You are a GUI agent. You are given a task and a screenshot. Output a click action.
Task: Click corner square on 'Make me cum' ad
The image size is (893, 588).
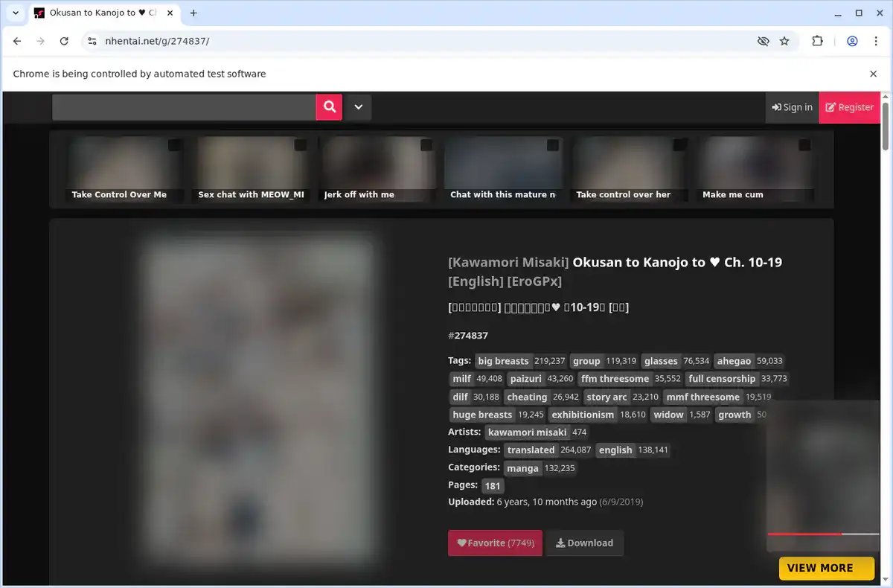click(x=804, y=145)
